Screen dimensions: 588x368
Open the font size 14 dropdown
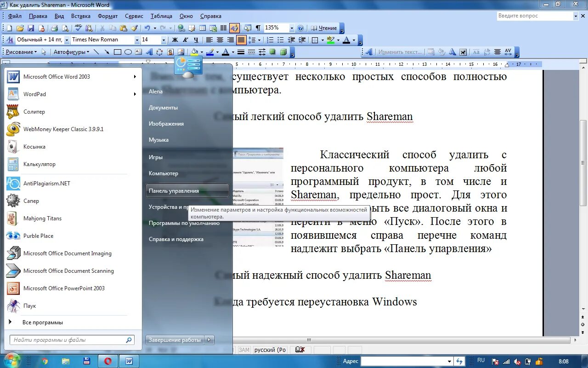[164, 40]
